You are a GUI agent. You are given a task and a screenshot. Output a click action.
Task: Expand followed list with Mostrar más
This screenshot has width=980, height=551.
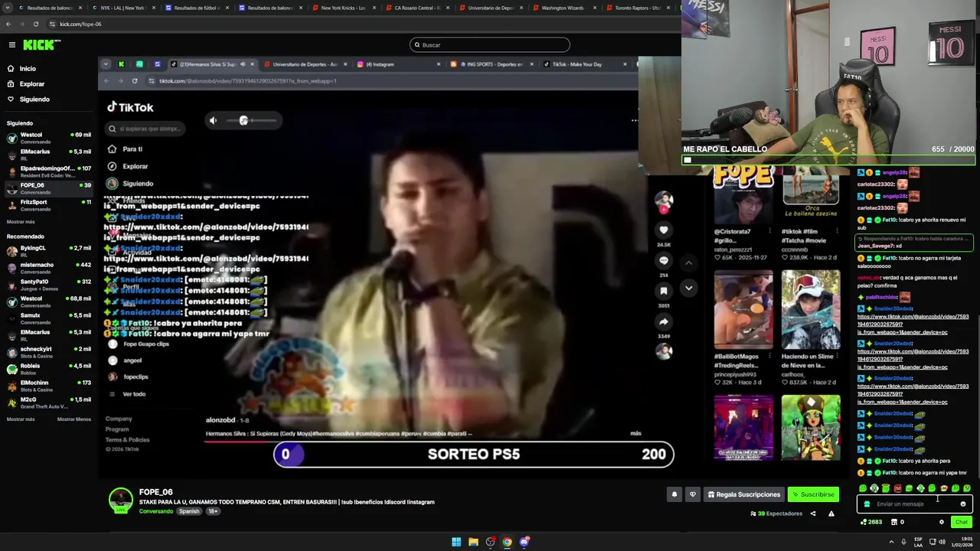21,222
